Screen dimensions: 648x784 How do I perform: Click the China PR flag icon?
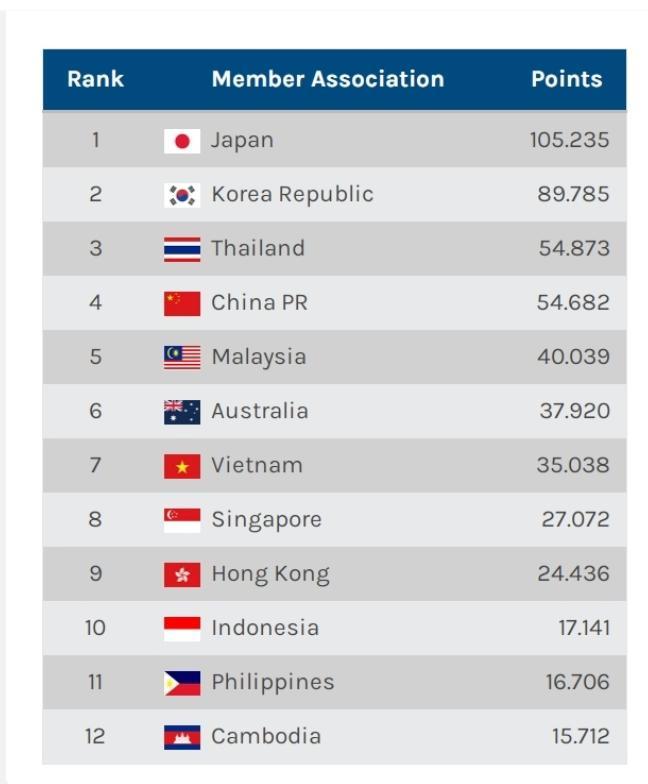[182, 303]
